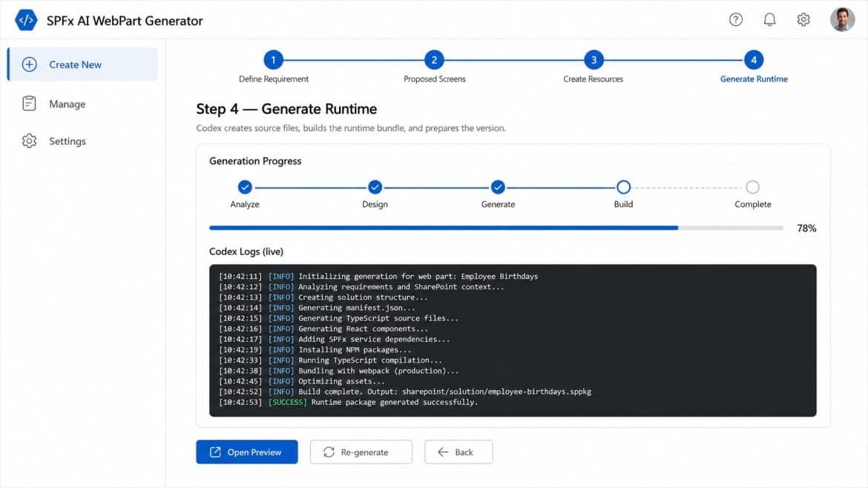Image resolution: width=868 pixels, height=488 pixels.
Task: Click the Generate progress label
Action: coord(498,204)
